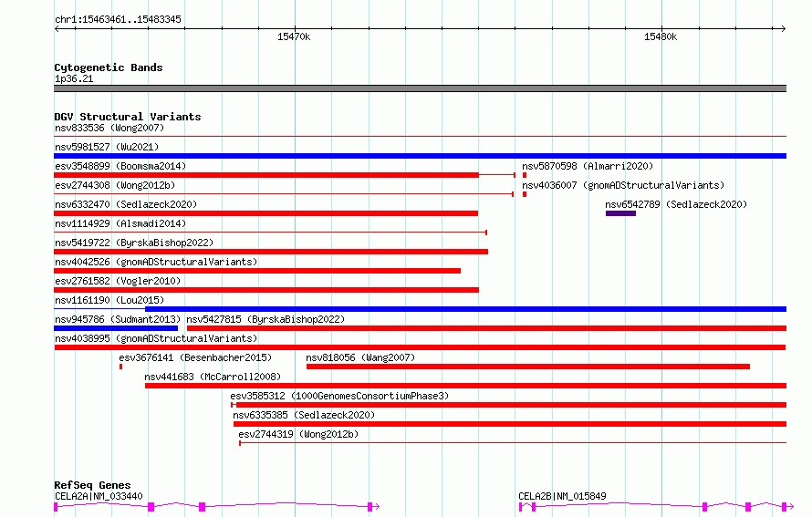Image resolution: width=812 pixels, height=517 pixels.
Task: Open nsv6542789 (Sedlazeck2020) label
Action: pyautogui.click(x=676, y=204)
